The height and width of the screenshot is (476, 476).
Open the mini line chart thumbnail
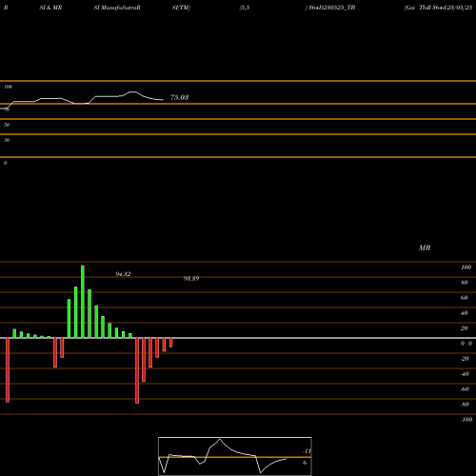pos(235,456)
